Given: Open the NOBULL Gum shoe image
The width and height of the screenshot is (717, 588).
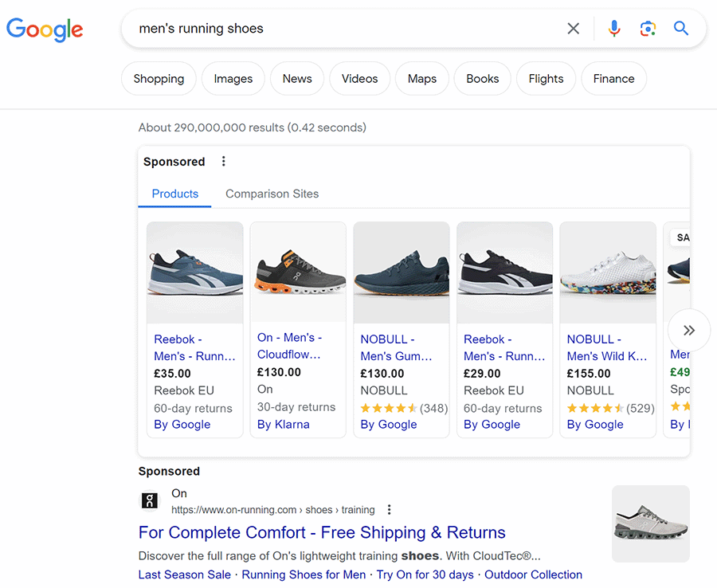Looking at the screenshot, I should (x=402, y=272).
